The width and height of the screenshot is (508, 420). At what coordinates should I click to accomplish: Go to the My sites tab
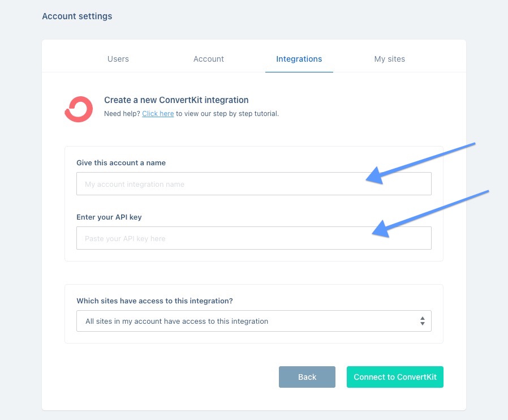(390, 59)
